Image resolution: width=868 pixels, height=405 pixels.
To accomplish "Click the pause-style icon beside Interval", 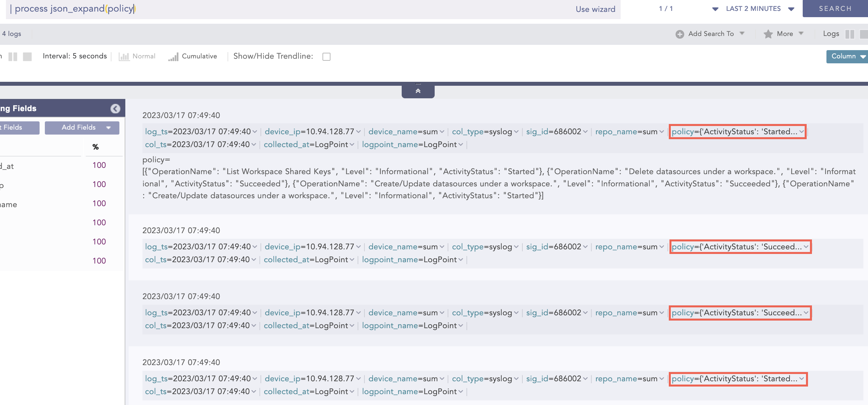I will pyautogui.click(x=13, y=57).
